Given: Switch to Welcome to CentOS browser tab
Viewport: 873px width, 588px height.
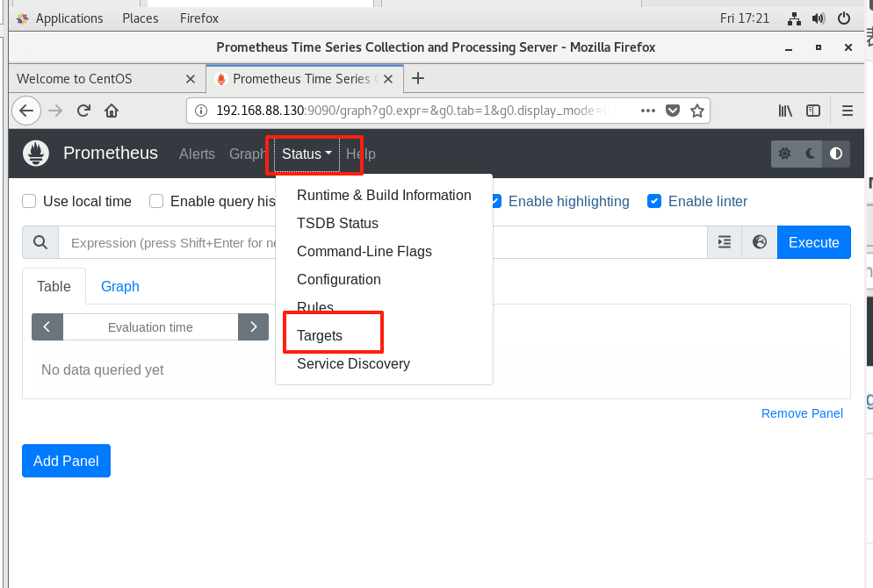Looking at the screenshot, I should tap(107, 79).
